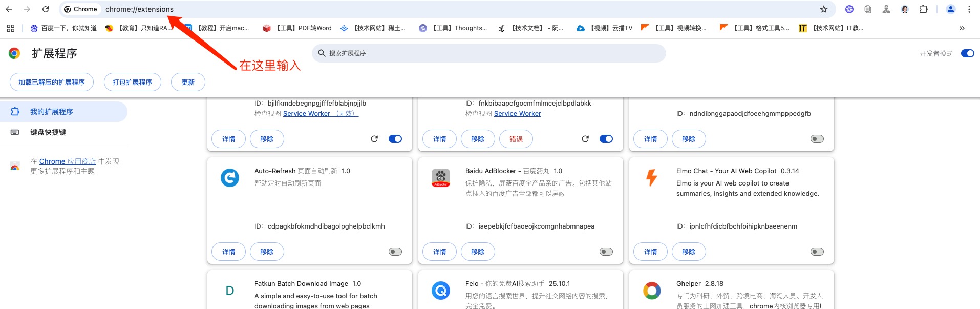Image resolution: width=980 pixels, height=309 pixels.
Task: Click the browser forward arrow
Action: 27,9
